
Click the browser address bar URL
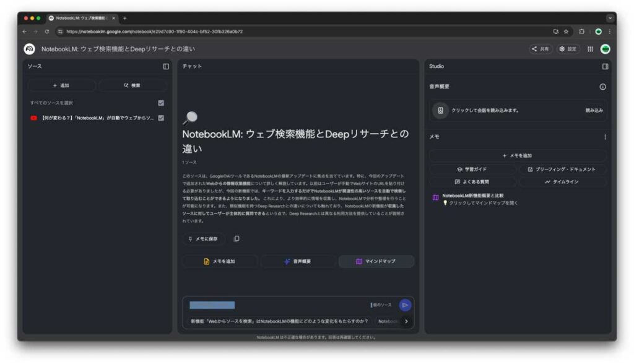154,32
